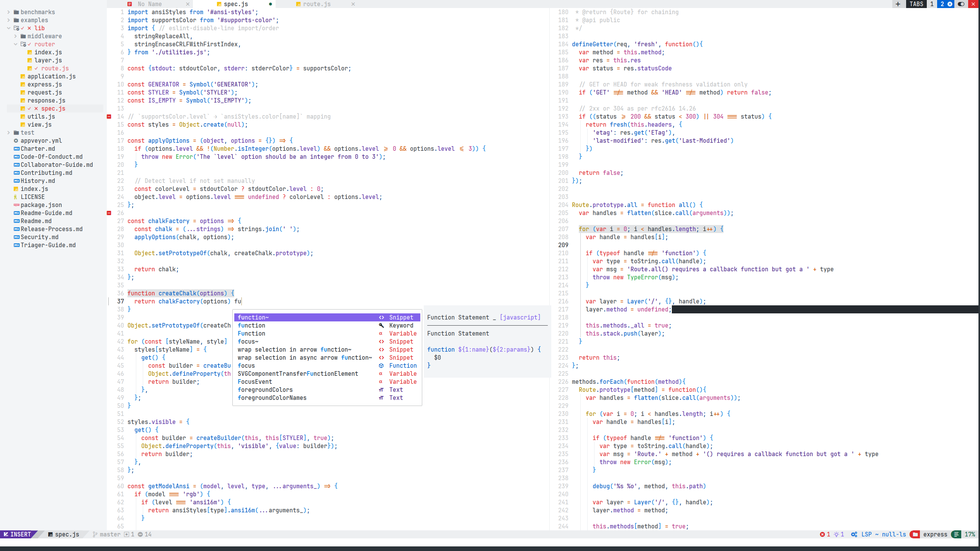Choose the function Keyword completion

(x=327, y=326)
